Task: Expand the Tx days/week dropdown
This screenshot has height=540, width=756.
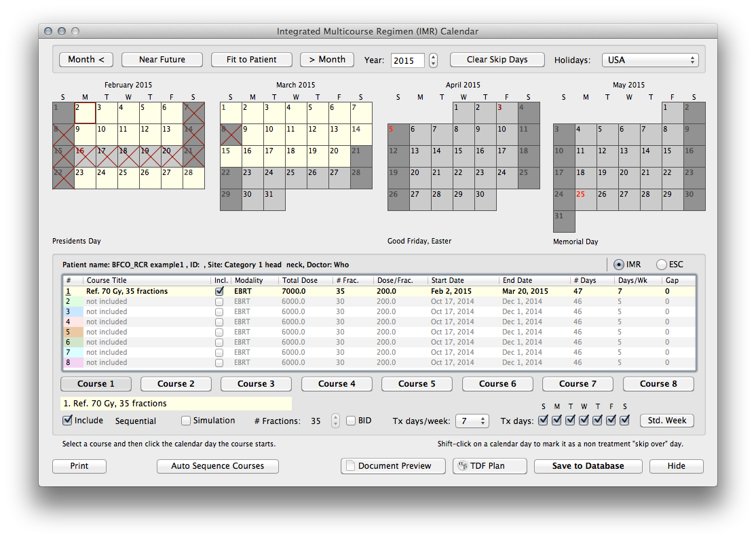Action: tap(472, 421)
